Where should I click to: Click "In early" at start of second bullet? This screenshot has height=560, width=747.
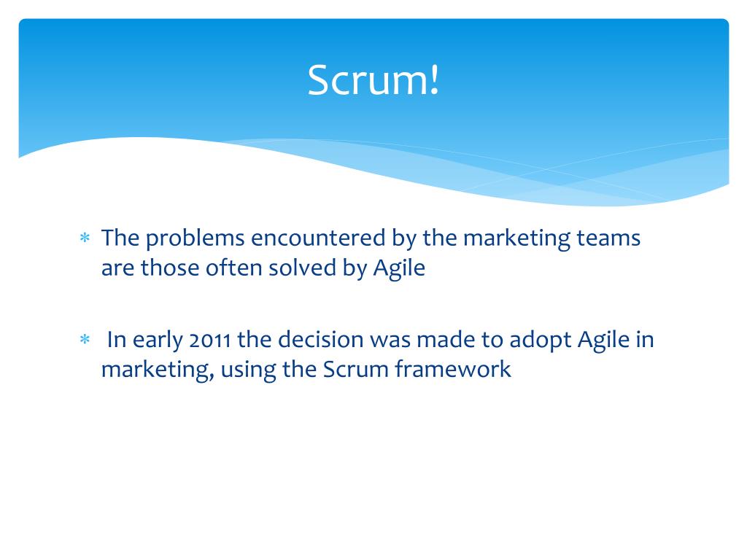pos(145,341)
